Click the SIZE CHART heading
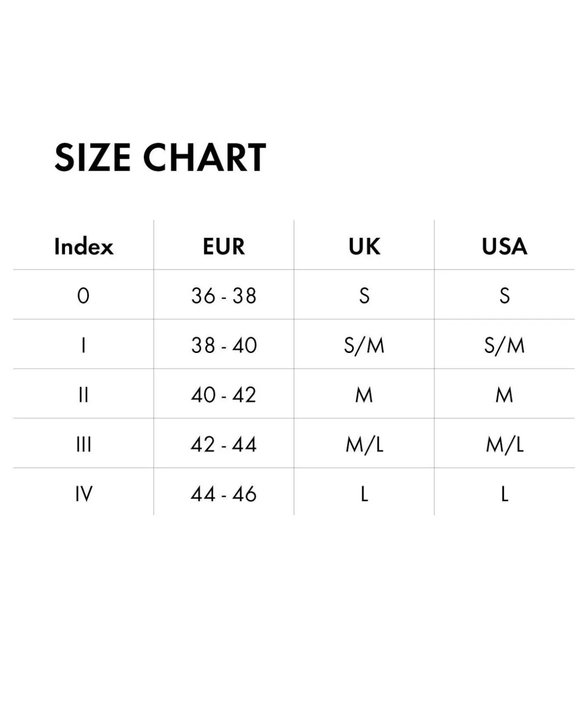 coord(160,157)
